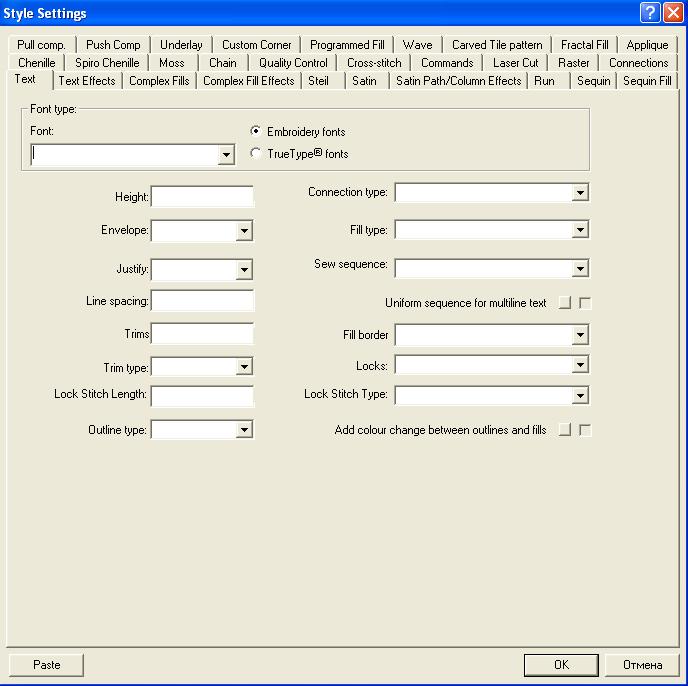
Task: Expand the Lock Stitch Type dropdown
Action: coord(580,395)
